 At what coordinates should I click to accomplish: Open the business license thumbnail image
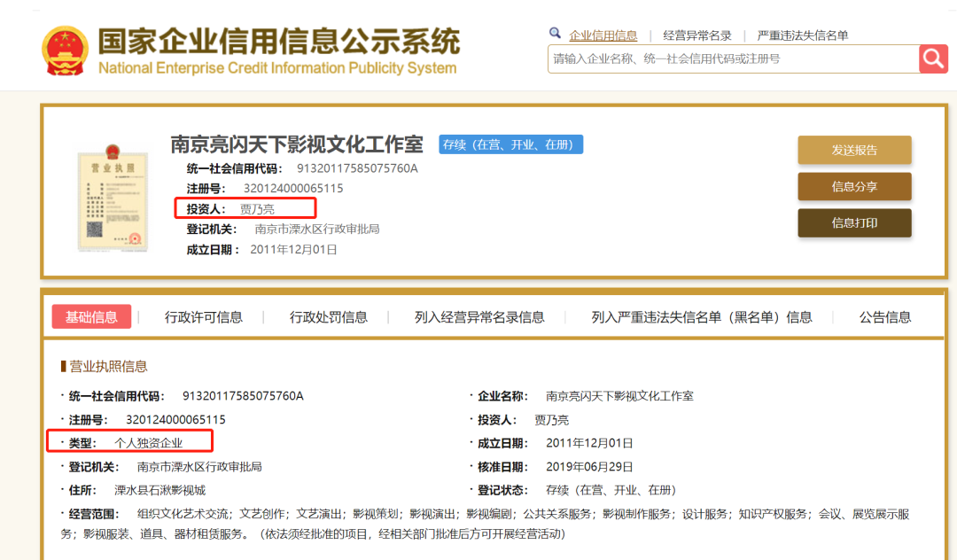tap(113, 198)
